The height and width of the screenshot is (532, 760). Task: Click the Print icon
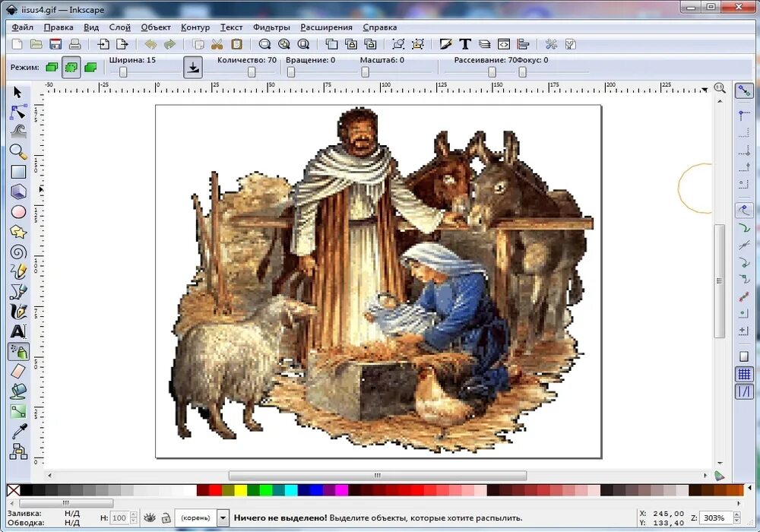74,44
